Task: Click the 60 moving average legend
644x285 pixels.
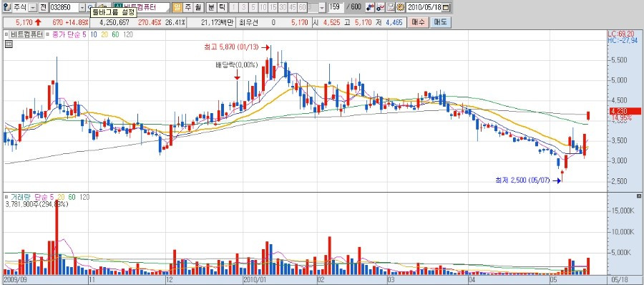Action: (115, 35)
